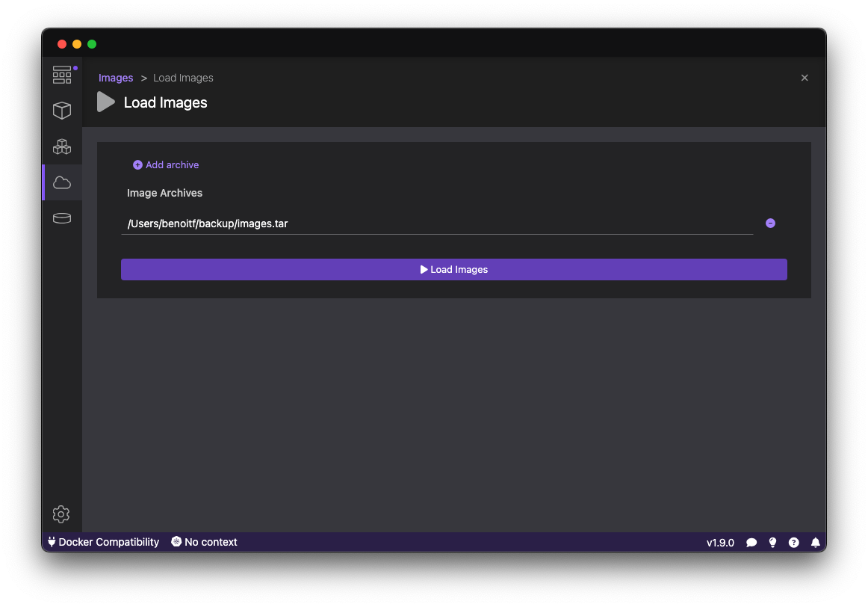Close the Load Images page
868x607 pixels.
(x=805, y=78)
